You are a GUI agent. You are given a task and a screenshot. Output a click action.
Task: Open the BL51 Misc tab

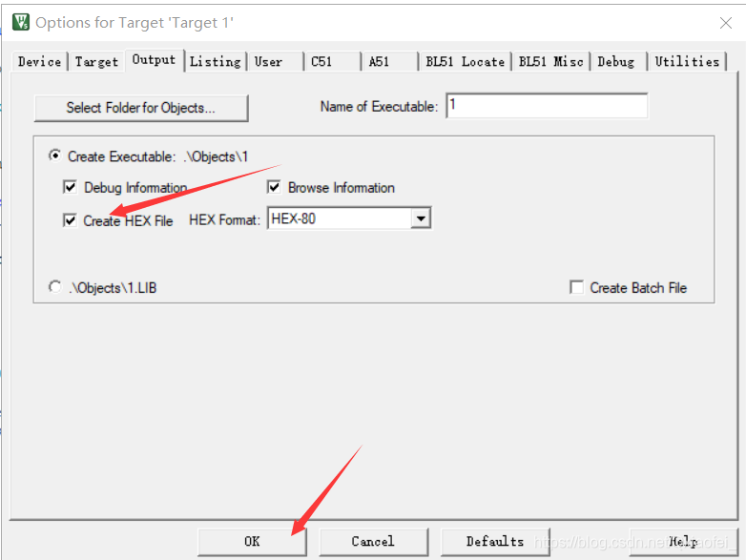[551, 61]
